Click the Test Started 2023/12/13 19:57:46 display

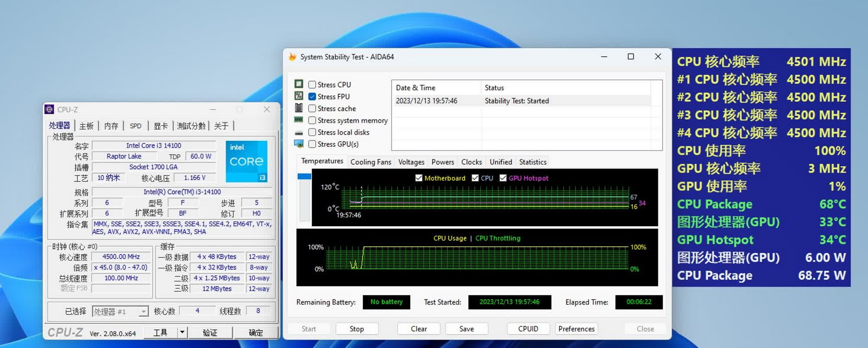click(510, 302)
